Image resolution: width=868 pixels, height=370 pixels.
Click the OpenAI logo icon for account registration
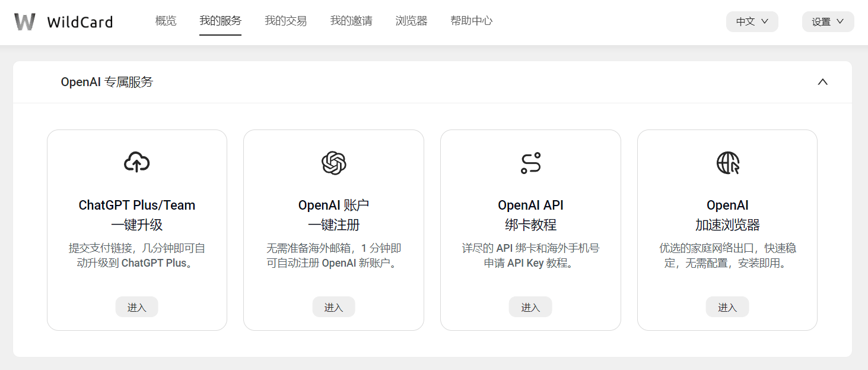(x=333, y=162)
